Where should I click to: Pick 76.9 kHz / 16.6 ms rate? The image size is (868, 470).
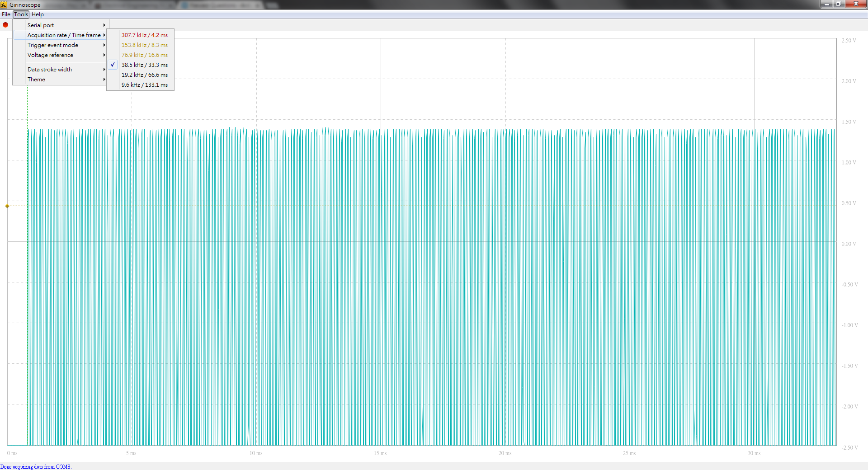141,55
